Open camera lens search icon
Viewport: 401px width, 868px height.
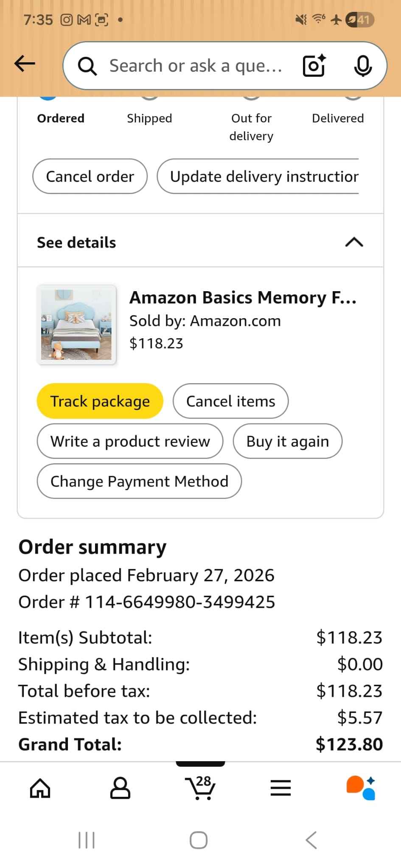click(314, 65)
